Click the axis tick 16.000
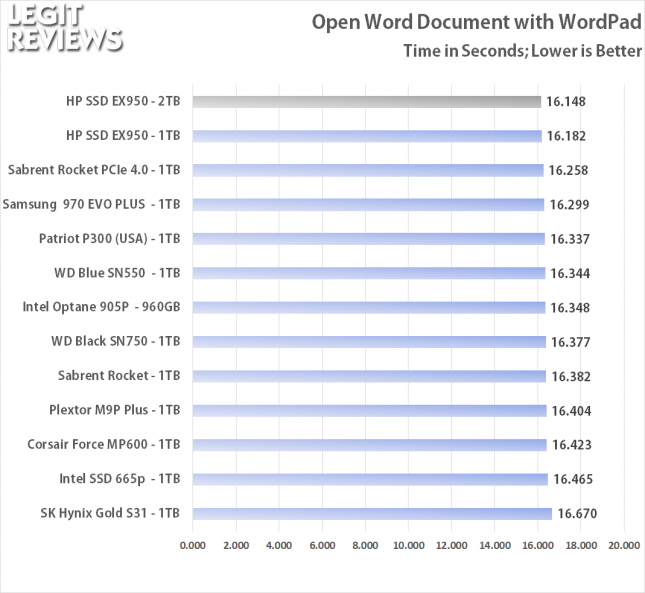The height and width of the screenshot is (593, 645). 538,546
